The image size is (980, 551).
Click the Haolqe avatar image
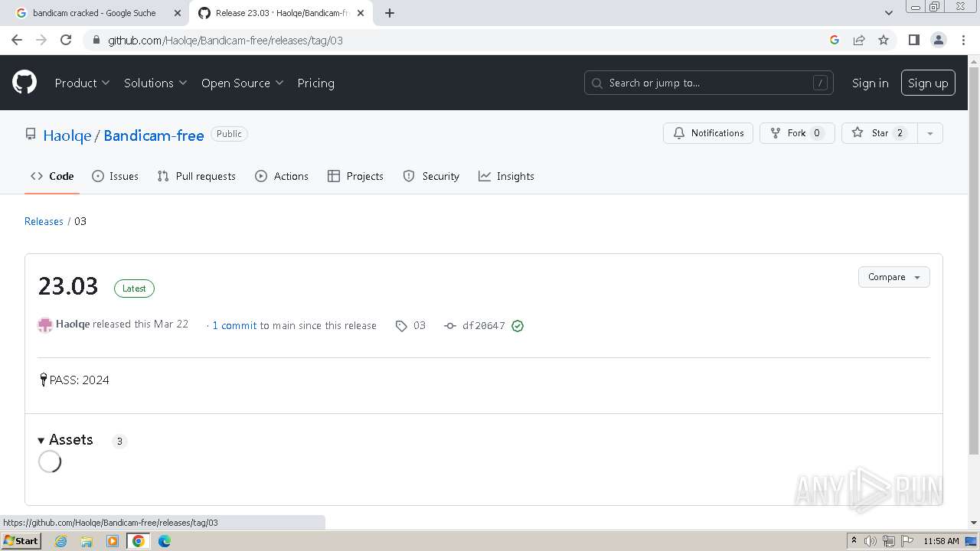[x=45, y=325]
